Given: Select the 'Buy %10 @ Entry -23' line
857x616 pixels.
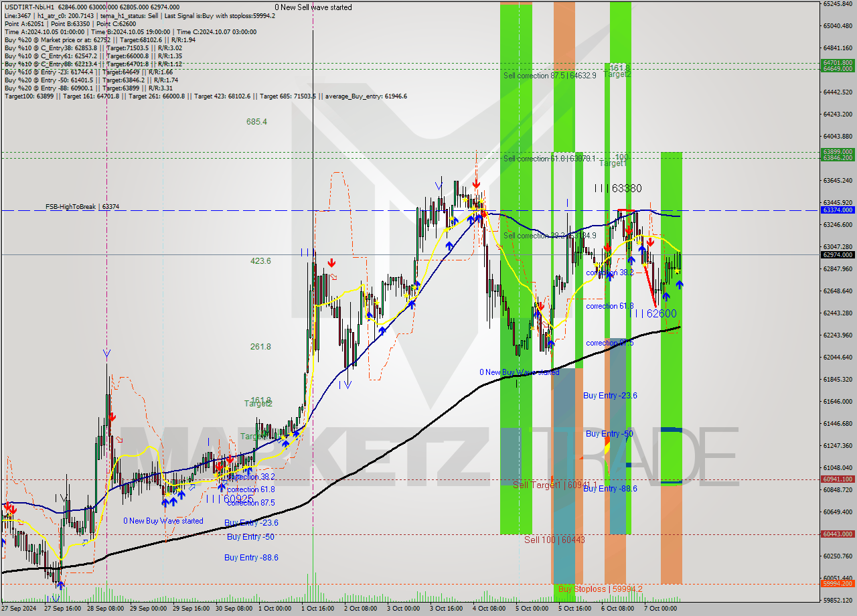Looking at the screenshot, I should pyautogui.click(x=88, y=72).
